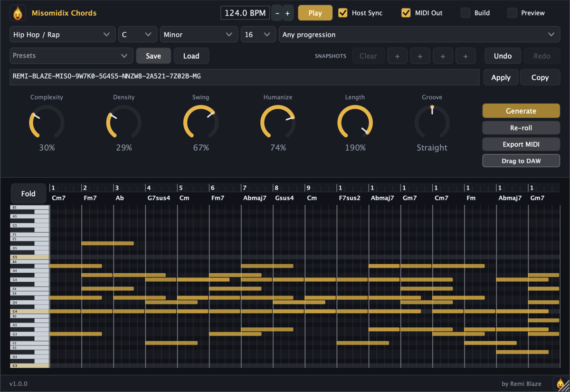This screenshot has width=570, height=392.
Task: Copy the seed code
Action: (540, 77)
